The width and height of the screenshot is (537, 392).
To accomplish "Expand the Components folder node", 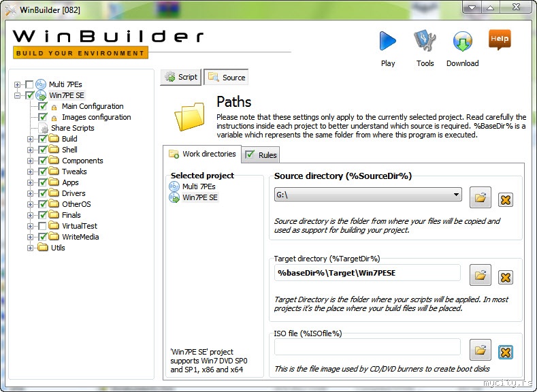I will [x=30, y=161].
